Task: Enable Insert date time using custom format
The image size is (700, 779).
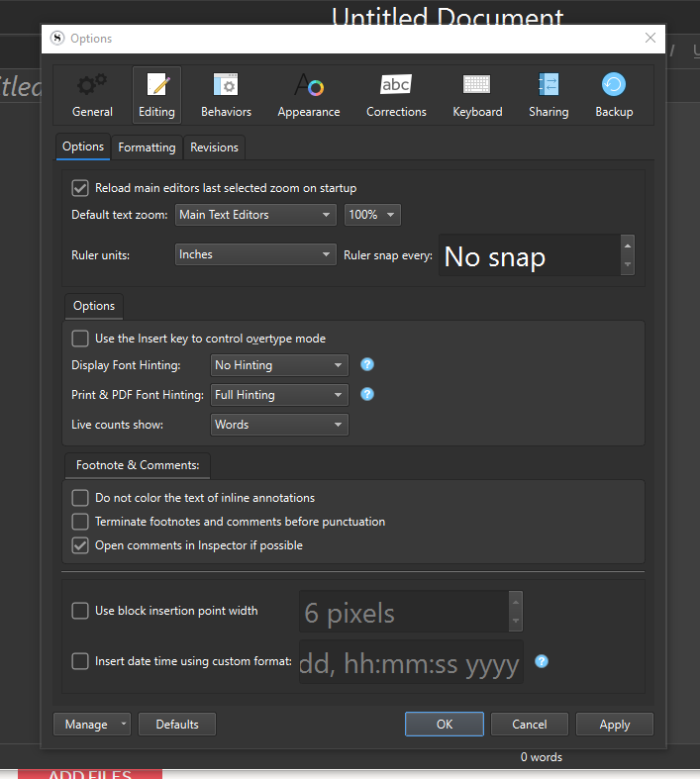Action: (x=80, y=661)
